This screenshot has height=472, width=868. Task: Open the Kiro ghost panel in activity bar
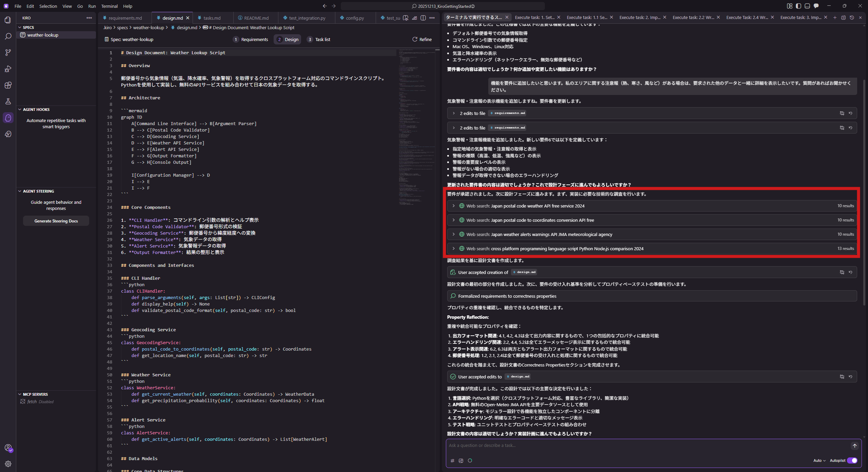click(8, 118)
